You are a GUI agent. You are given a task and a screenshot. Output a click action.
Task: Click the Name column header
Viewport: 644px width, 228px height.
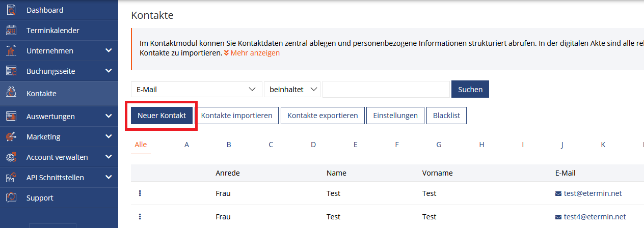[336, 173]
